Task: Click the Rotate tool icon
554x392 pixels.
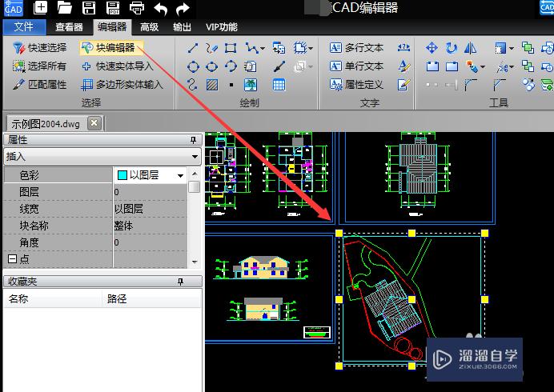Action: [452, 48]
